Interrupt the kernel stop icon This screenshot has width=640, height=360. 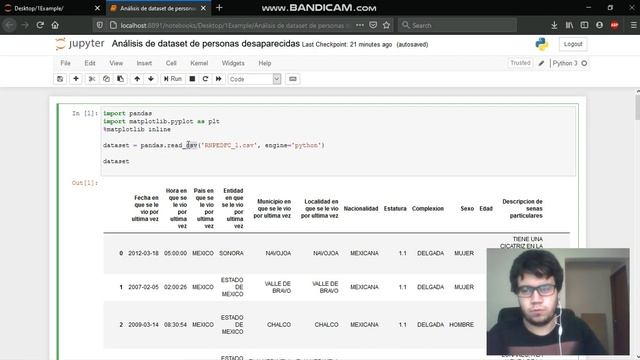pyautogui.click(x=192, y=79)
